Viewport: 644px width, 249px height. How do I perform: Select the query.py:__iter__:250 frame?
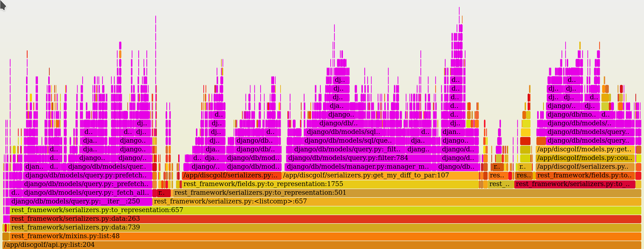tap(81, 201)
